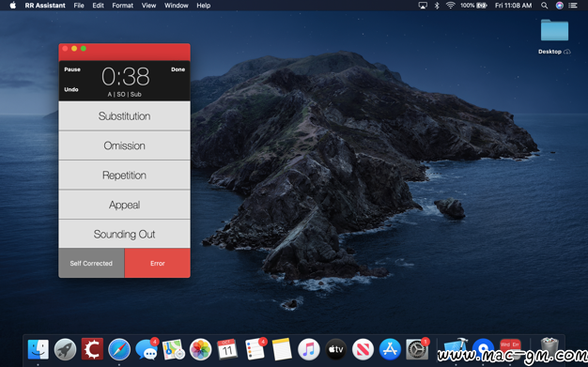
Task: Open the Apple menu
Action: 13,6
